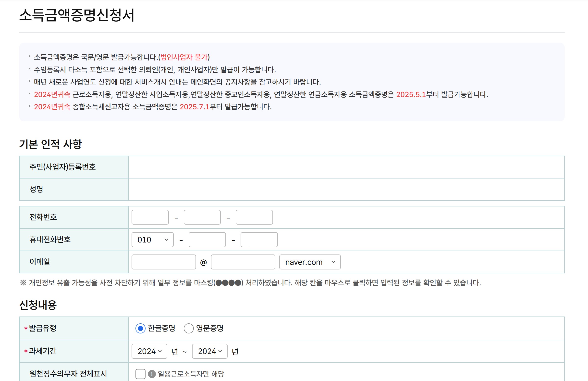Viewport: 588px width, 381px height.
Task: Check the 원천징수의무자 전체표시 checkbox
Action: (x=140, y=374)
